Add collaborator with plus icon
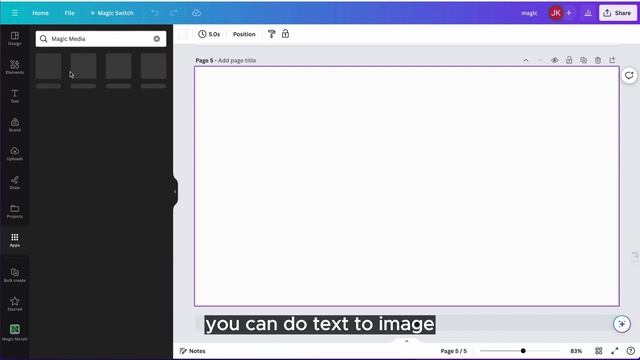 pyautogui.click(x=569, y=13)
